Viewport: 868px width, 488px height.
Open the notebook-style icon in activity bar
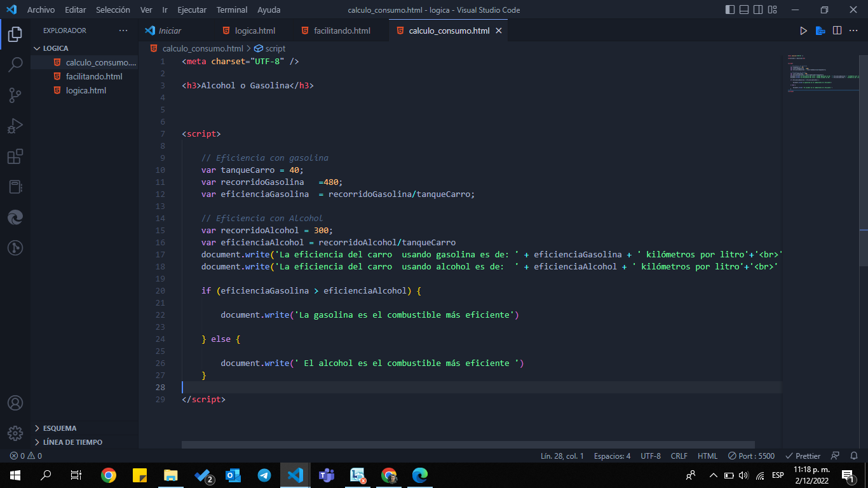pyautogui.click(x=15, y=187)
